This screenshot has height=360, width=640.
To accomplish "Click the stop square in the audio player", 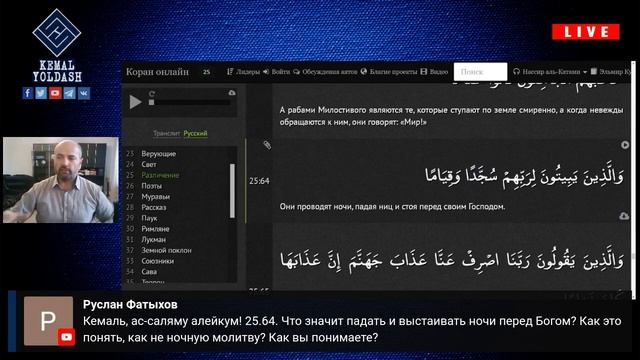I will [151, 102].
